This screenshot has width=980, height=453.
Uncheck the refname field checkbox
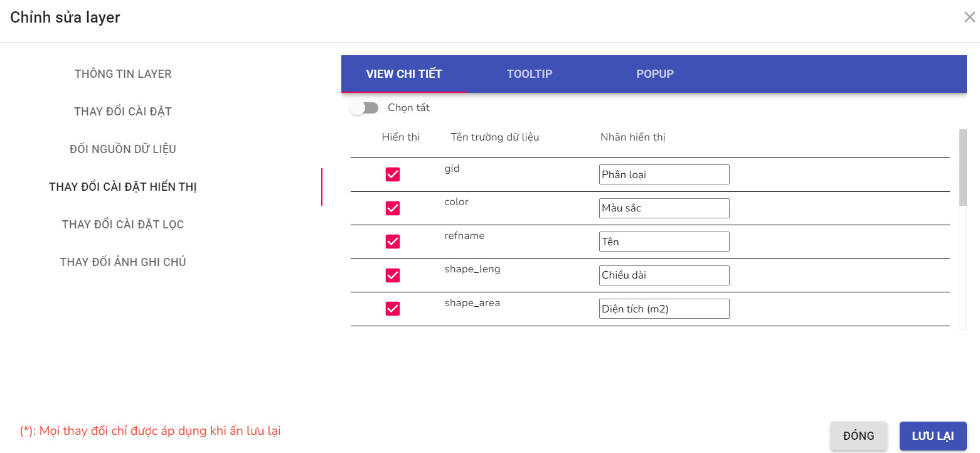(x=392, y=241)
